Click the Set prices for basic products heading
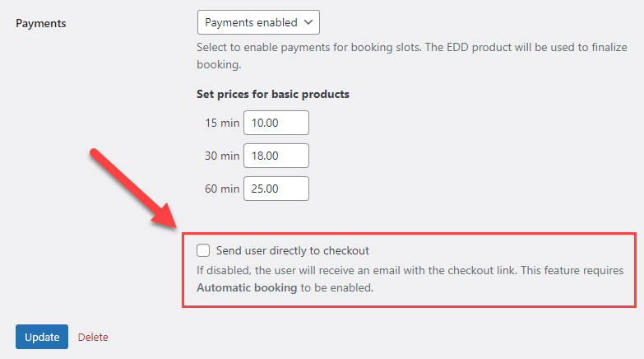This screenshot has width=644, height=359. 273,94
